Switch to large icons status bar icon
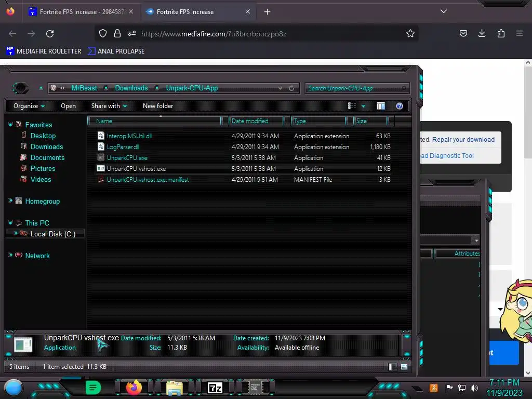532x399 pixels. (x=404, y=367)
